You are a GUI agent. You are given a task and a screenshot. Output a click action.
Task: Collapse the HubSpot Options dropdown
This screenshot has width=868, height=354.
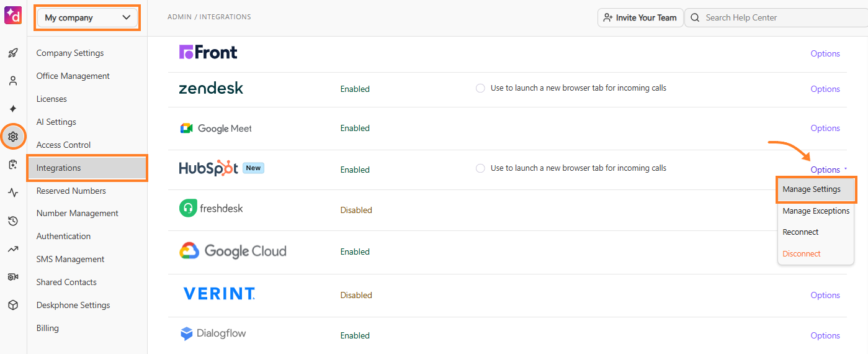(x=828, y=170)
